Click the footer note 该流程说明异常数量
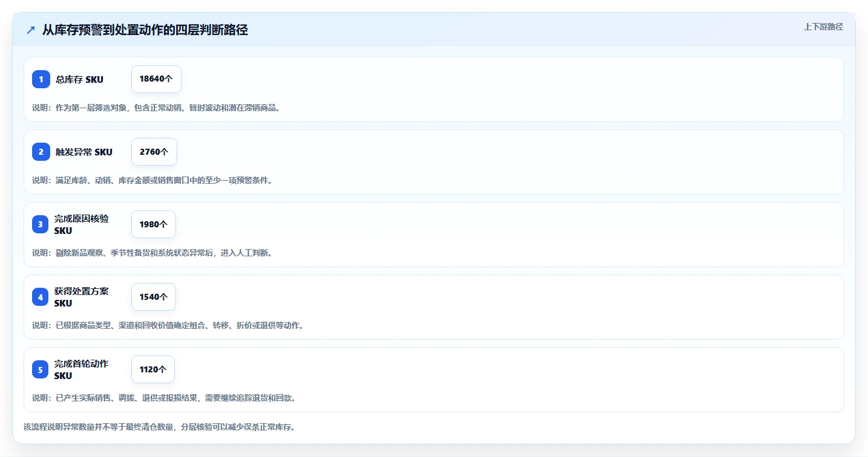Viewport: 868px width, 457px height. point(159,427)
